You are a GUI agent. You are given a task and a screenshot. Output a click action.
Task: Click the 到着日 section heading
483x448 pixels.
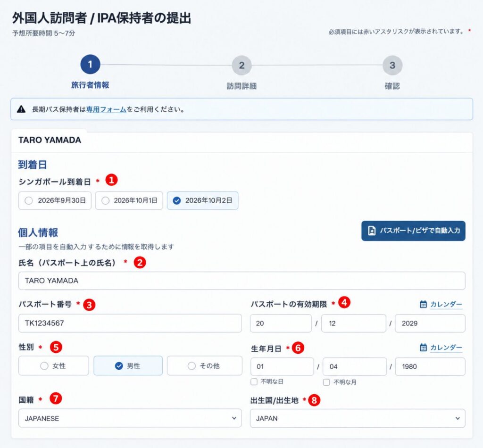33,165
